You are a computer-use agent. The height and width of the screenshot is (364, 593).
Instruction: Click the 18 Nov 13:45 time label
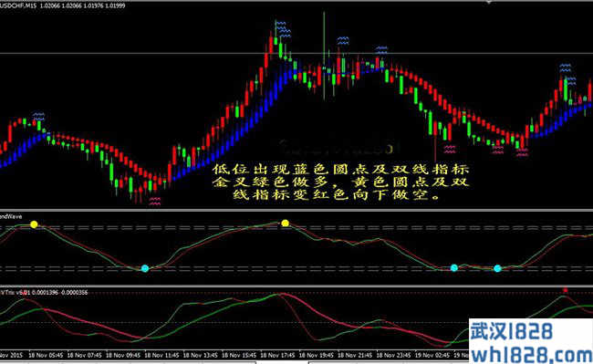point(201,355)
